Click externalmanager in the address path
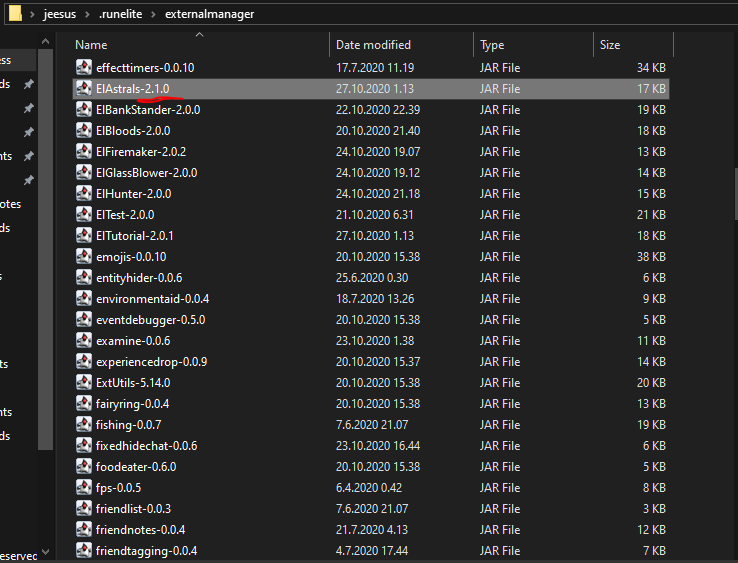 pos(209,14)
